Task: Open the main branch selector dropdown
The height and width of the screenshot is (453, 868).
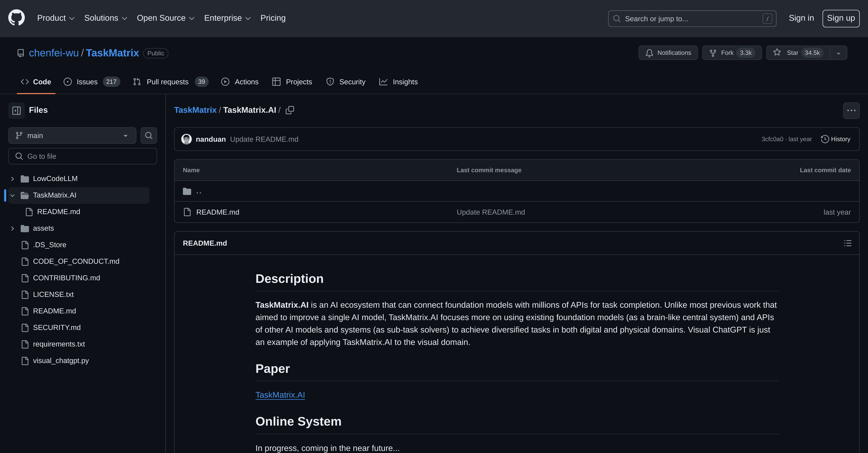Action: coord(72,135)
